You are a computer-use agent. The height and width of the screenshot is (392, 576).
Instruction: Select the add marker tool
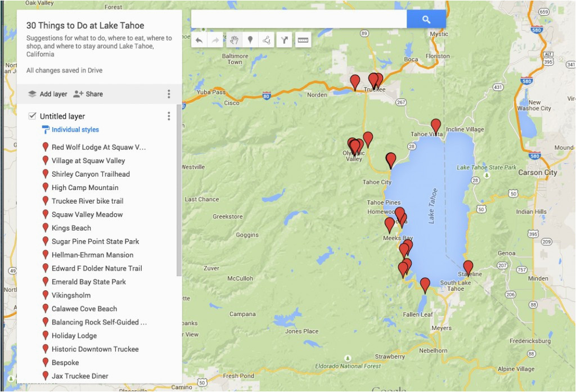coord(250,40)
